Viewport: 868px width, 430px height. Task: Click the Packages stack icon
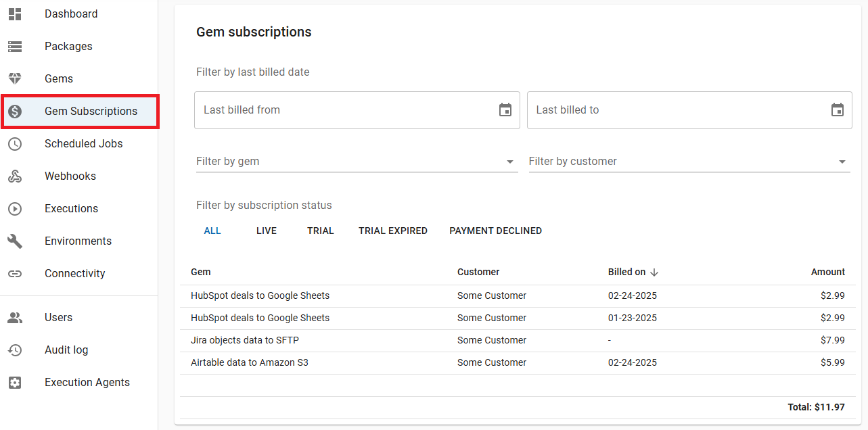tap(15, 47)
